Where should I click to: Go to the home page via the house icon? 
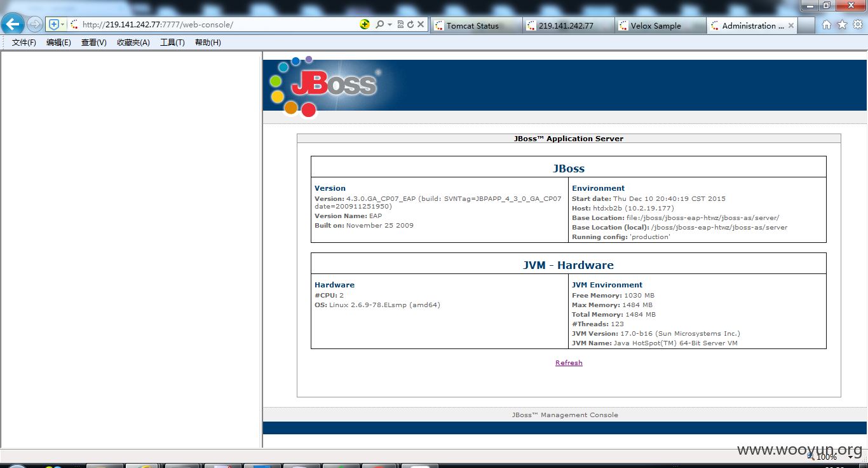(827, 25)
